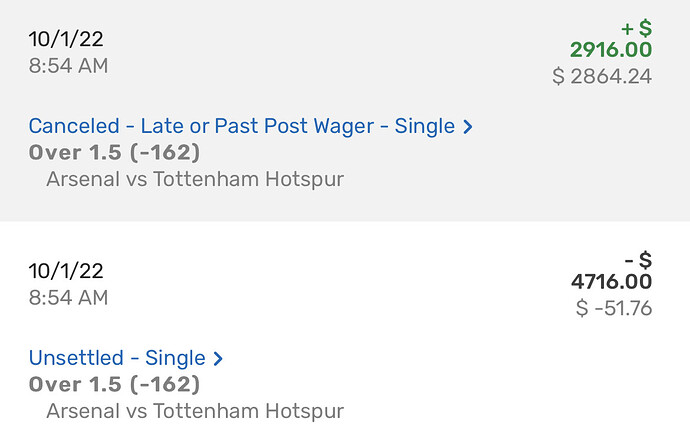Click the green plus dollar sign
Screen dimensions: 690x431
tap(637, 26)
